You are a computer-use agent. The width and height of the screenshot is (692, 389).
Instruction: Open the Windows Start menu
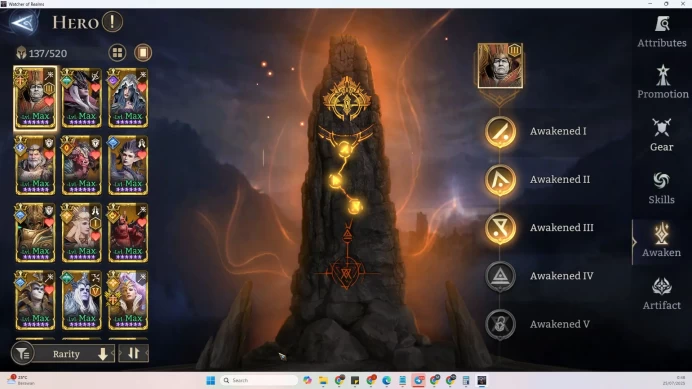(x=211, y=380)
